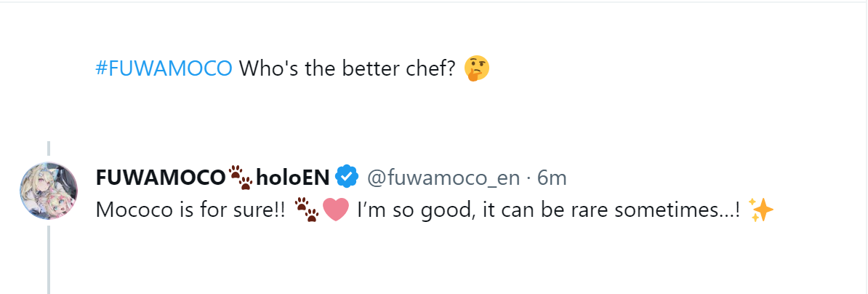This screenshot has height=294, width=868.
Task: Click the "Who's the better chef?" text
Action: pyautogui.click(x=347, y=69)
